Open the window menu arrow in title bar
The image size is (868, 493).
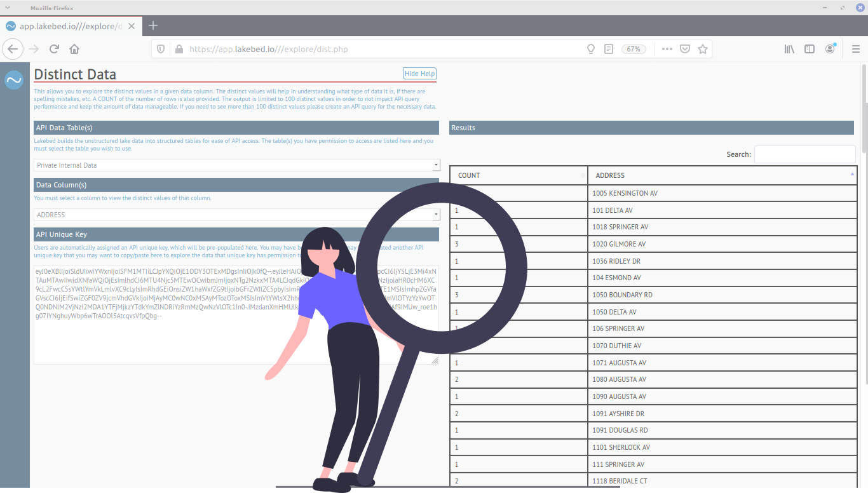(8, 8)
